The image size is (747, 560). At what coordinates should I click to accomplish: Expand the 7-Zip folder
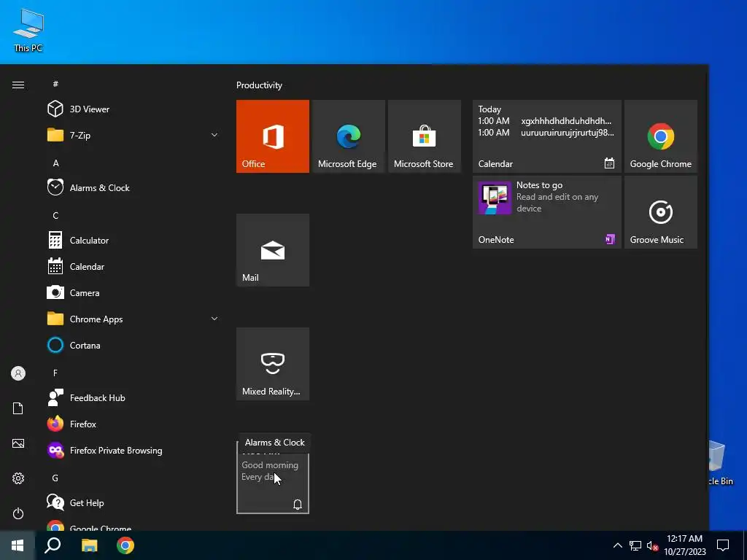[x=133, y=135]
